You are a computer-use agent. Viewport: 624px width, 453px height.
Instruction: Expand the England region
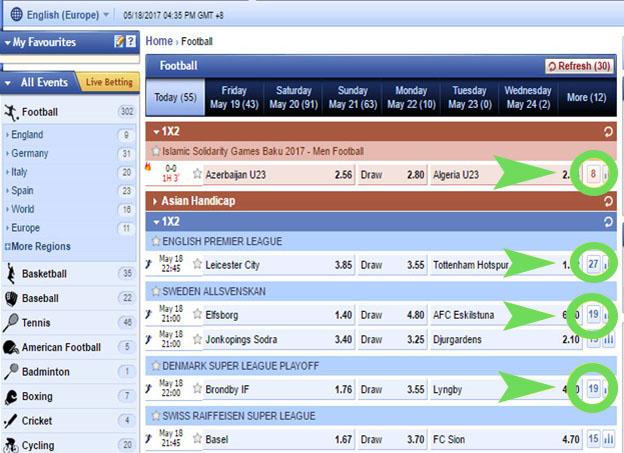pos(27,135)
